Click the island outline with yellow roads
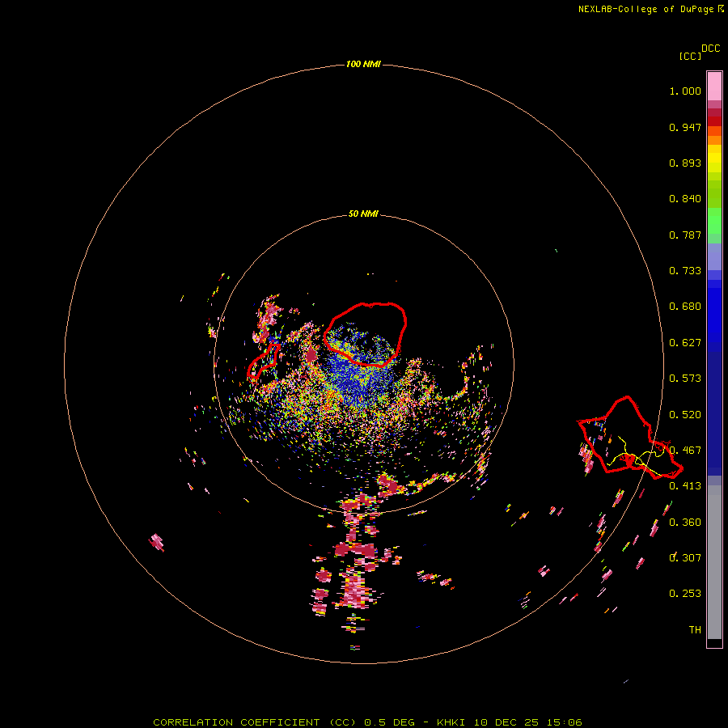 tap(629, 438)
